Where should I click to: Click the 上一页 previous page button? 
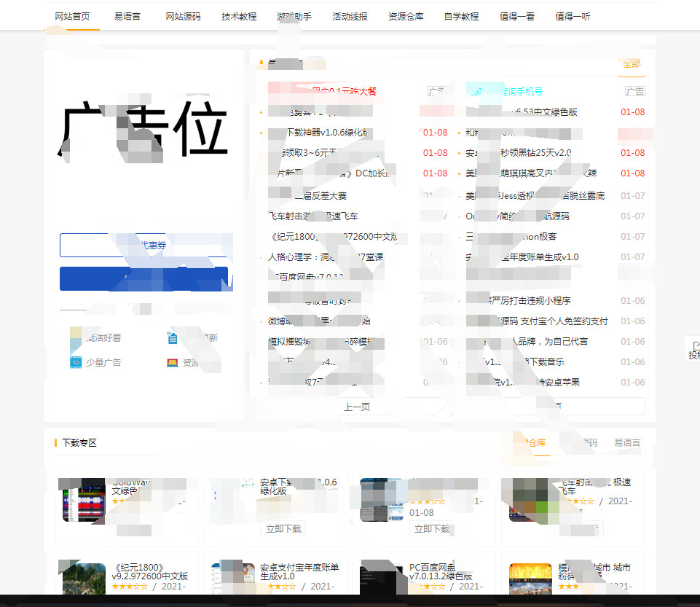(357, 407)
